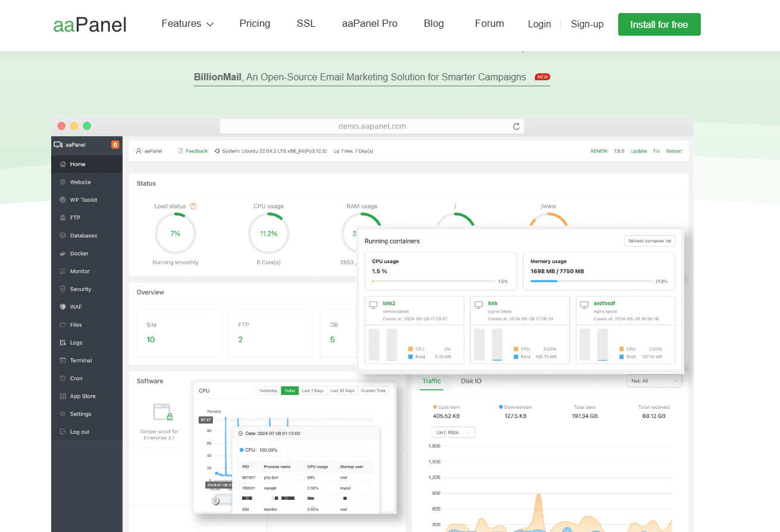Click the Install for free button
The width and height of the screenshot is (780, 532).
pos(659,24)
